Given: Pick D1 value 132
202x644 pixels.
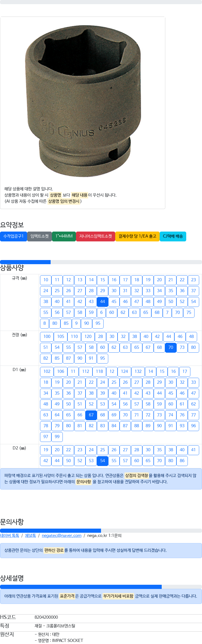Looking at the screenshot, I should (x=138, y=372).
